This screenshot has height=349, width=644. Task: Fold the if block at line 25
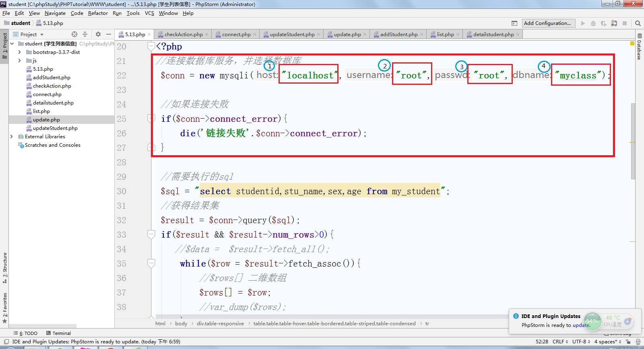pyautogui.click(x=151, y=119)
